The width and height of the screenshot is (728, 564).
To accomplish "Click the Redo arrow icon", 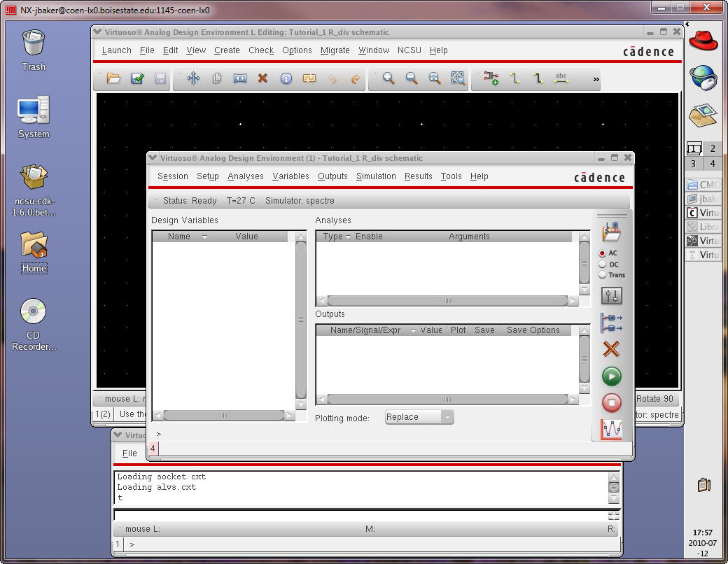I will tap(355, 79).
